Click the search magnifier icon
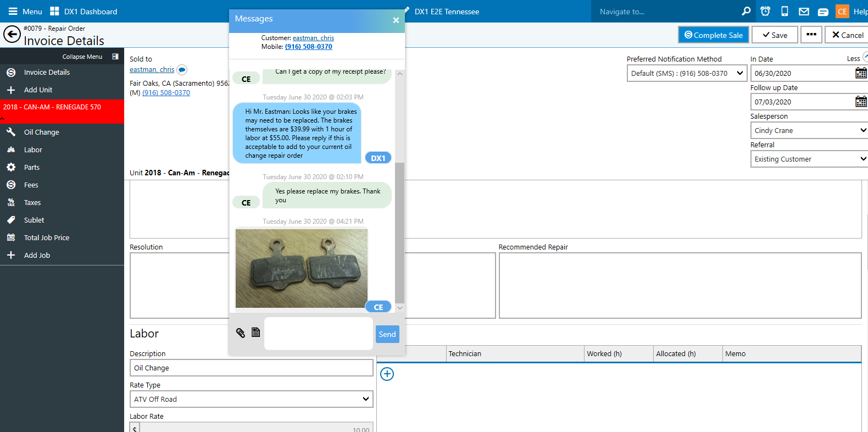868x432 pixels. click(x=746, y=11)
